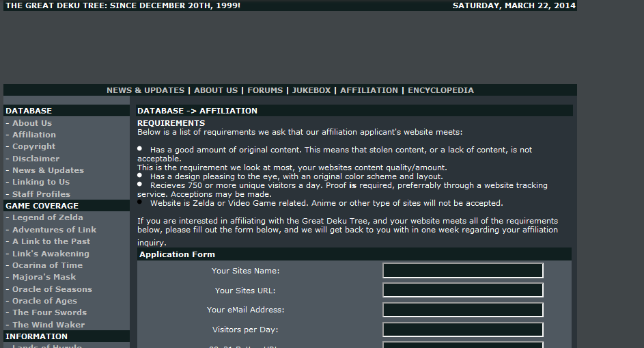Select Adventures of Link coverage

(x=54, y=230)
